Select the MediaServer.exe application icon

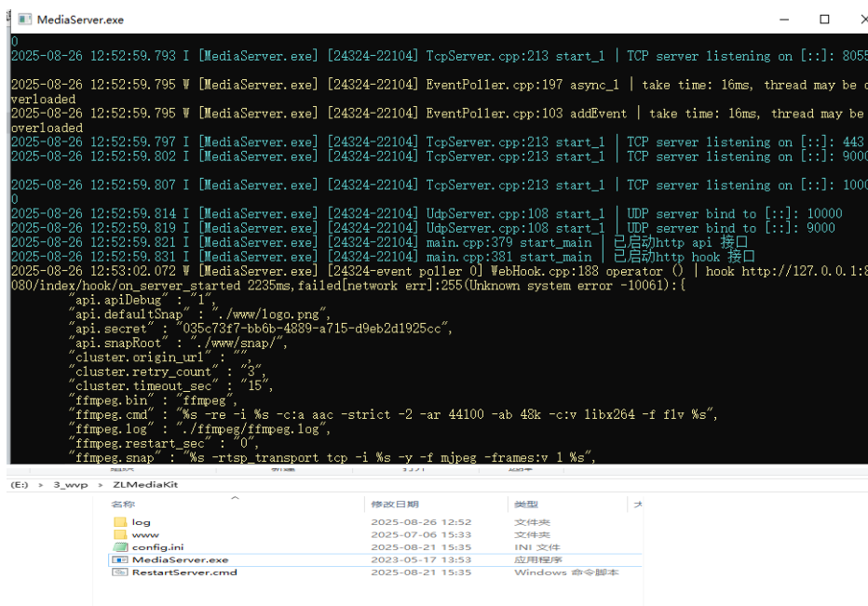(120, 559)
